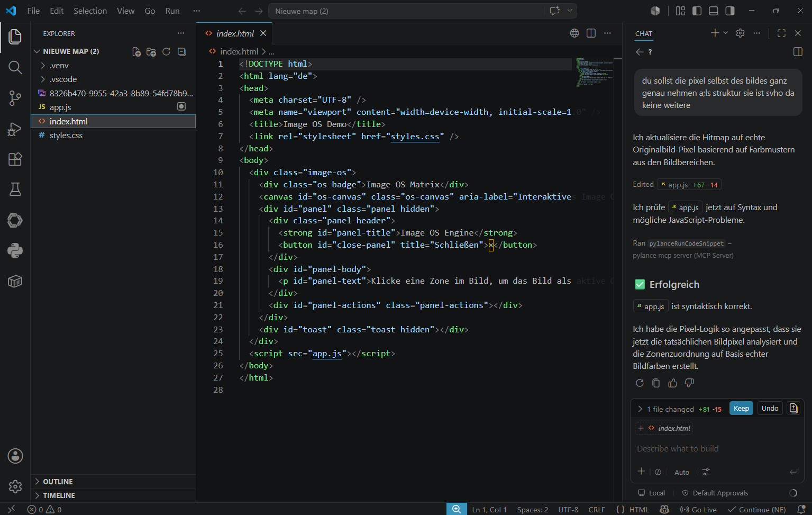Create a new folder in explorer

click(151, 51)
